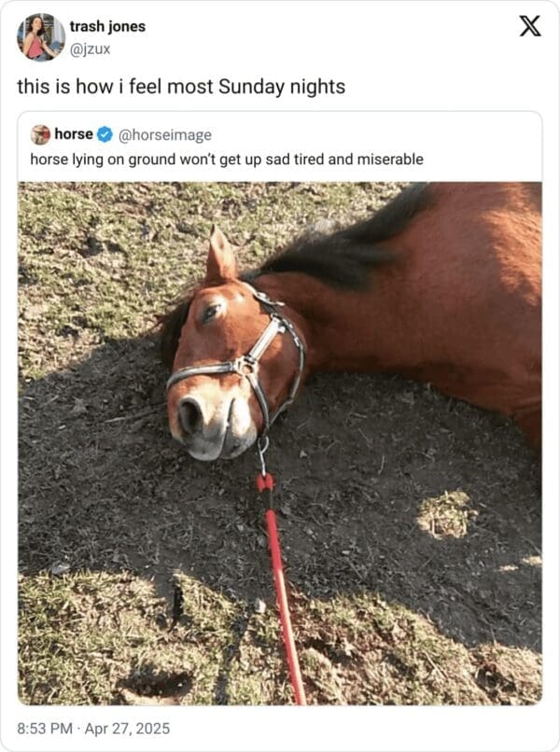
Task: Select the "horse" account name
Action: (74, 135)
